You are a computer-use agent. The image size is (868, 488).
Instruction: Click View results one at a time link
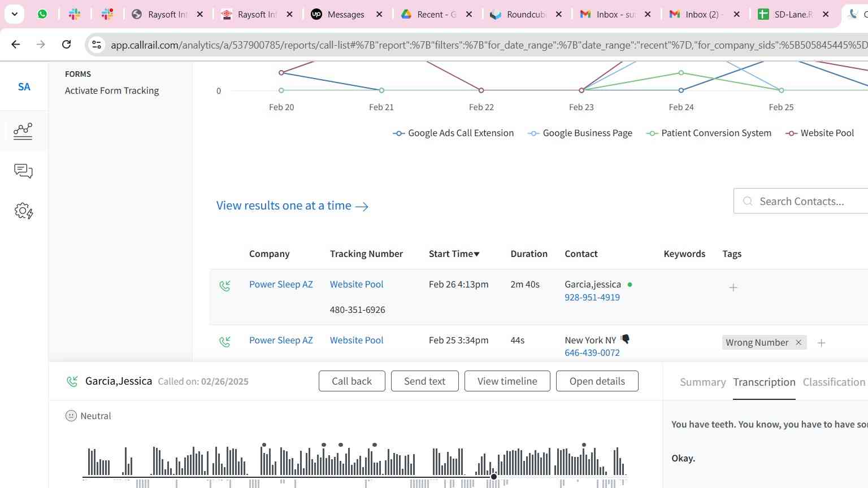click(x=292, y=206)
